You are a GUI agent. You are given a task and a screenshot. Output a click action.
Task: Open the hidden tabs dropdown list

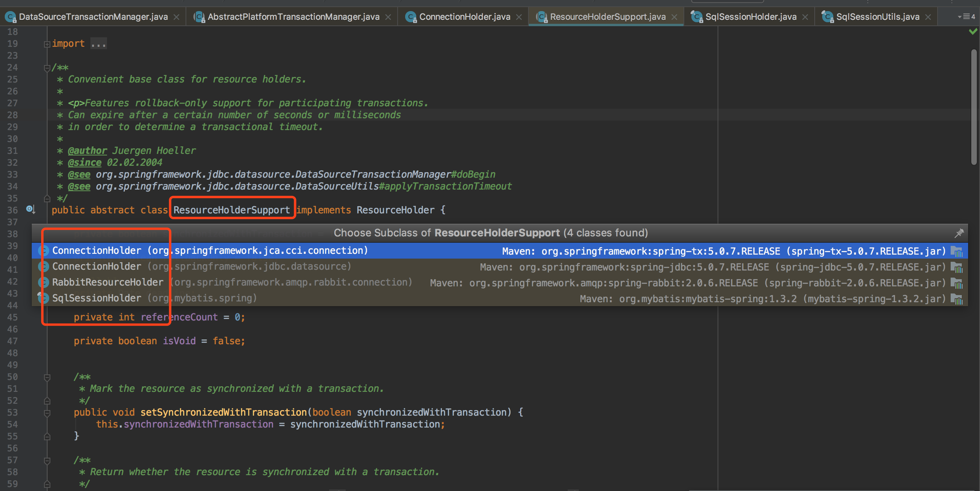coord(966,17)
